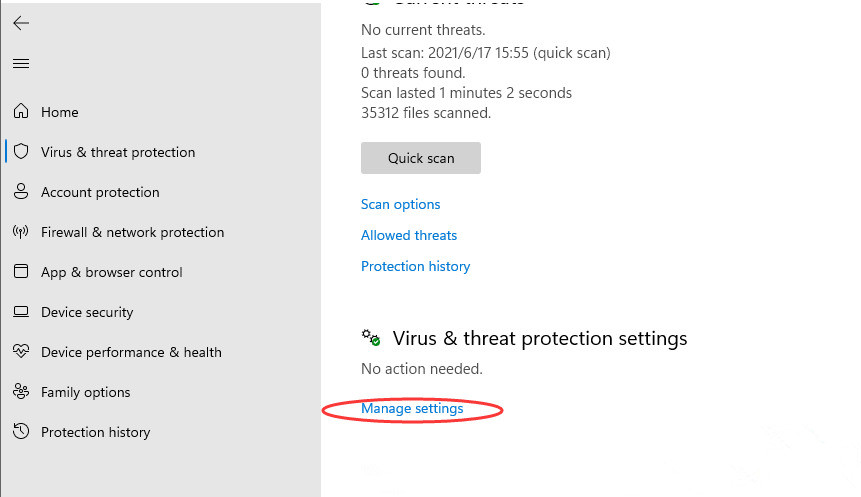The height and width of the screenshot is (497, 861).
Task: Open the Allowed threats link
Action: click(409, 235)
